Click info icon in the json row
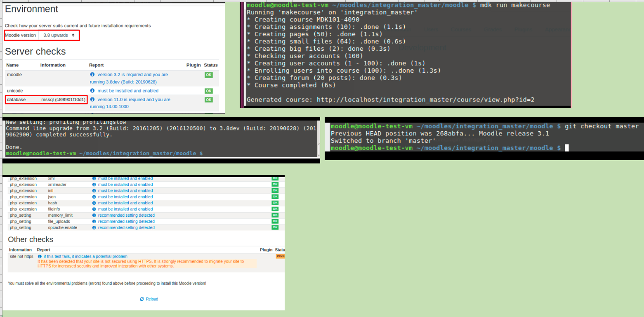Image resolution: width=644 pixels, height=317 pixels. 94,197
